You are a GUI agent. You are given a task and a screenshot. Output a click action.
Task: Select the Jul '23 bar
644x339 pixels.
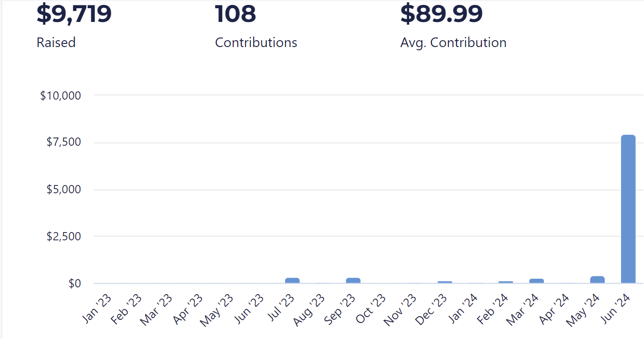pyautogui.click(x=293, y=281)
